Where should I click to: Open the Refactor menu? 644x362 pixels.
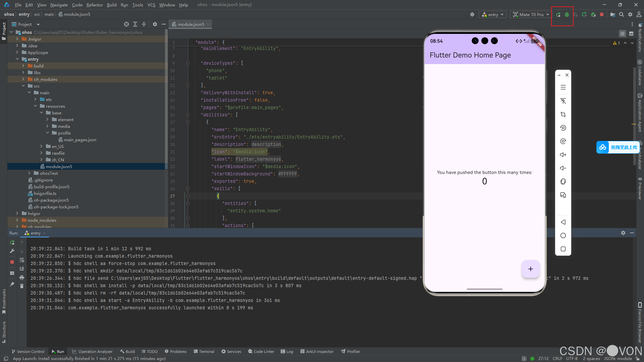95,5
